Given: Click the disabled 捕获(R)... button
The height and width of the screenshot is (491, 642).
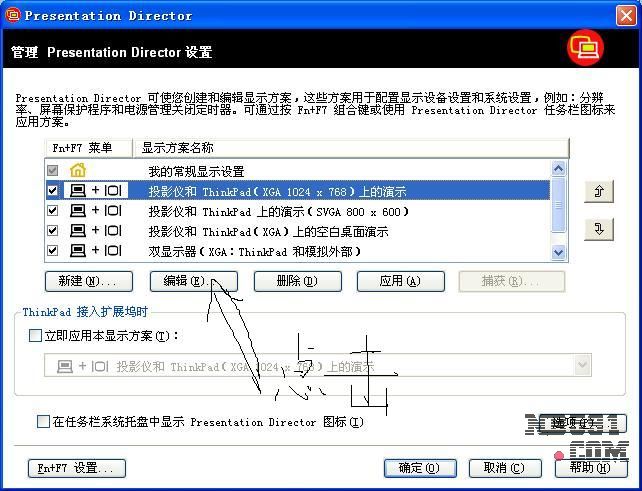Looking at the screenshot, I should click(x=512, y=281).
